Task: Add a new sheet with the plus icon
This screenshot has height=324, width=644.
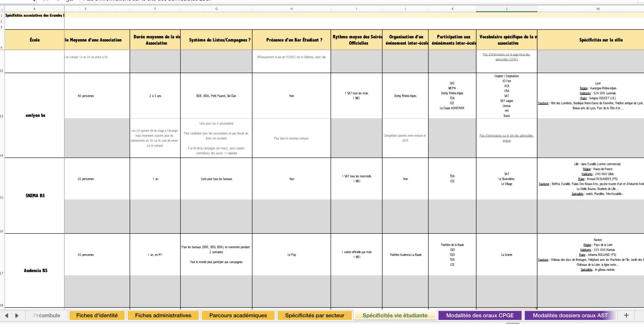Action: point(626,315)
